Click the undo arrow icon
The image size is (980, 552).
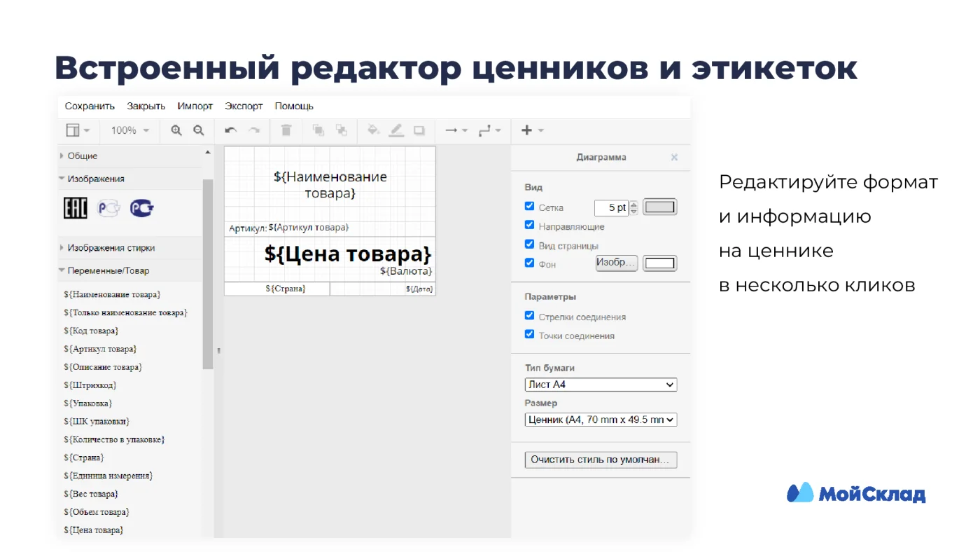click(231, 130)
